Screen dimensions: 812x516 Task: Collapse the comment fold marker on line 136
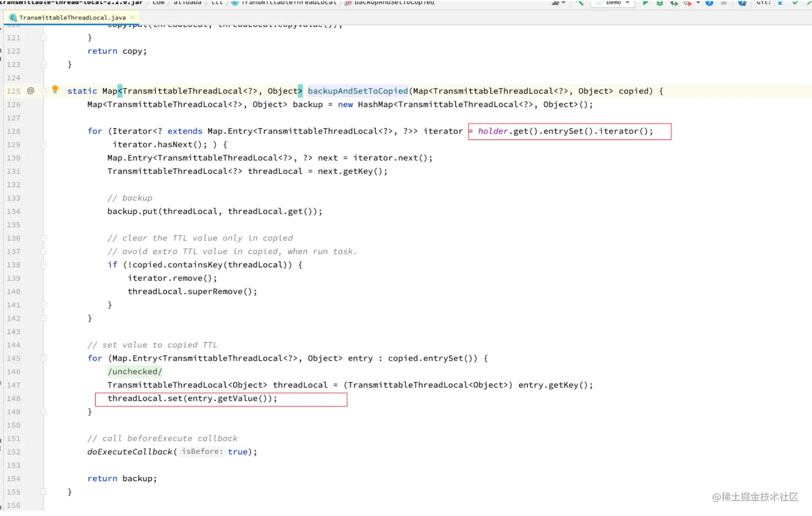tap(44, 238)
